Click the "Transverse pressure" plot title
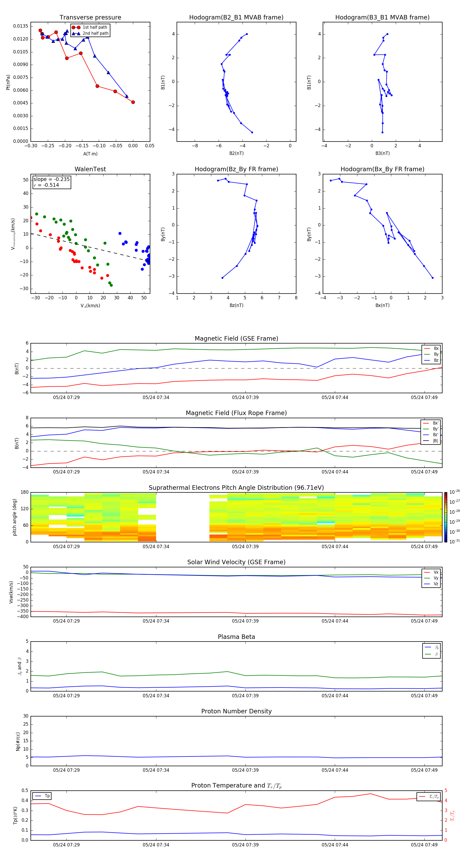 pos(90,18)
